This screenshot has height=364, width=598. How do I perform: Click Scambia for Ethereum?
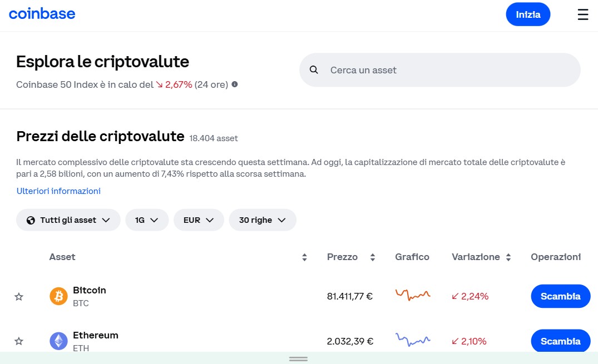[x=560, y=340]
